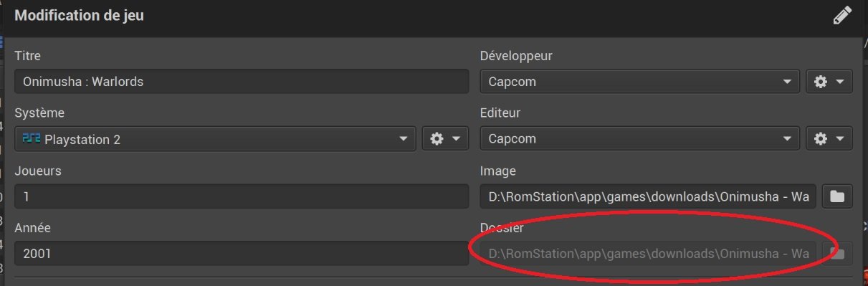This screenshot has width=868, height=286.
Task: Open the gear settings beside Editeur
Action: point(821,138)
